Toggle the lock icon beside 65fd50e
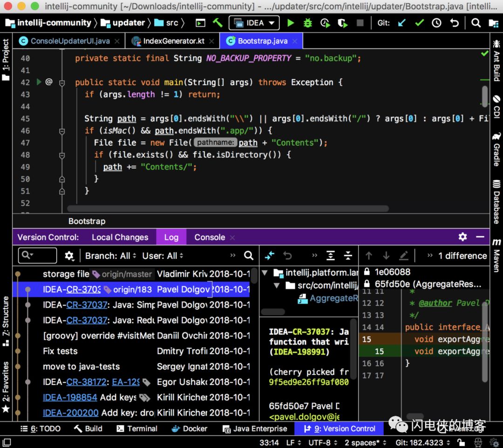503x448 pixels. pyautogui.click(x=367, y=284)
